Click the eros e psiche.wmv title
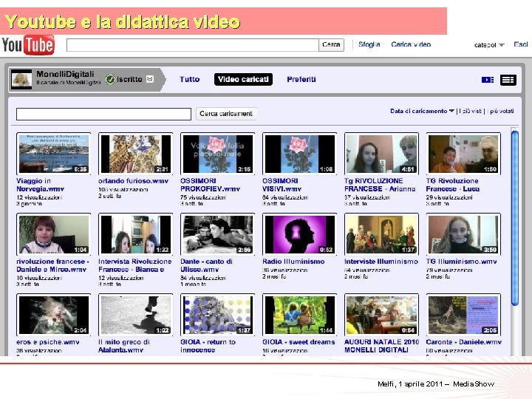 [x=48, y=342]
